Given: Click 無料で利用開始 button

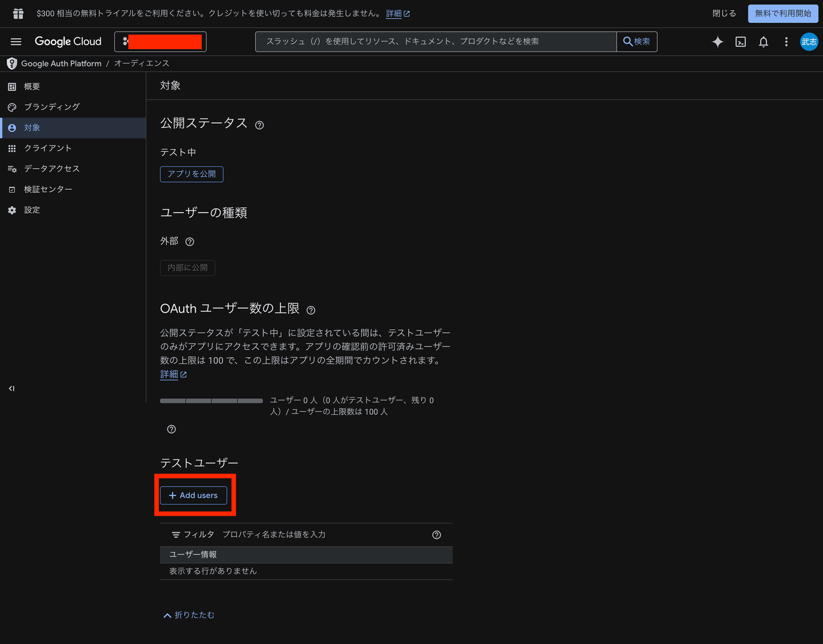Looking at the screenshot, I should click(783, 13).
